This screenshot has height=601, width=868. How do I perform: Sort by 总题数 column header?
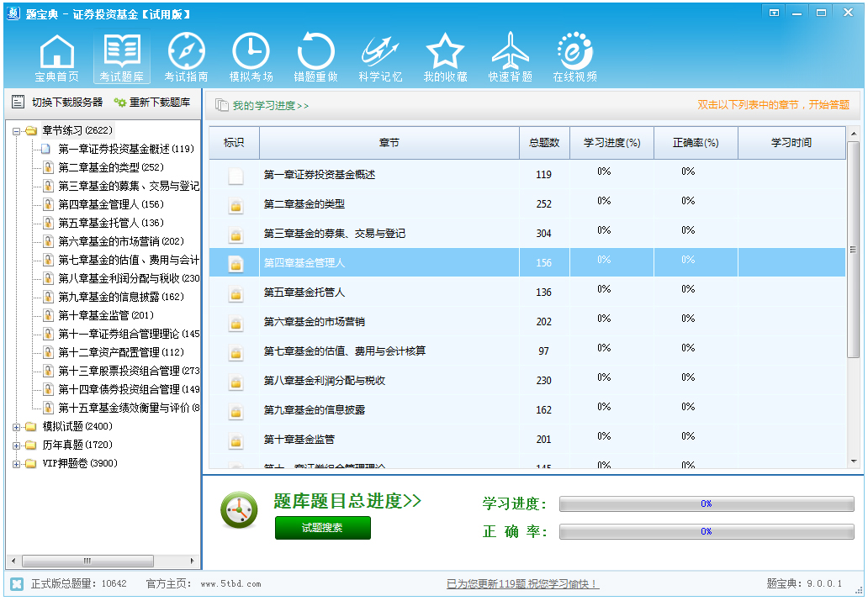tap(544, 143)
